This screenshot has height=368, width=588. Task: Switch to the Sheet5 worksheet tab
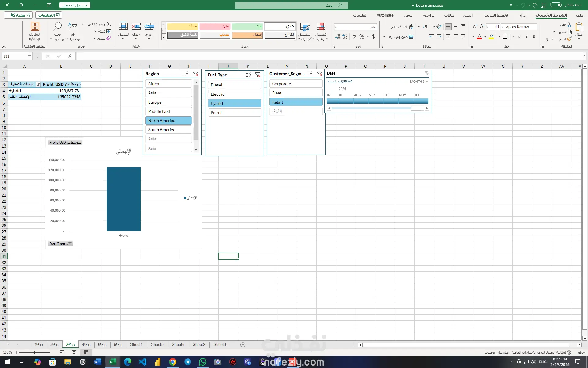(157, 344)
